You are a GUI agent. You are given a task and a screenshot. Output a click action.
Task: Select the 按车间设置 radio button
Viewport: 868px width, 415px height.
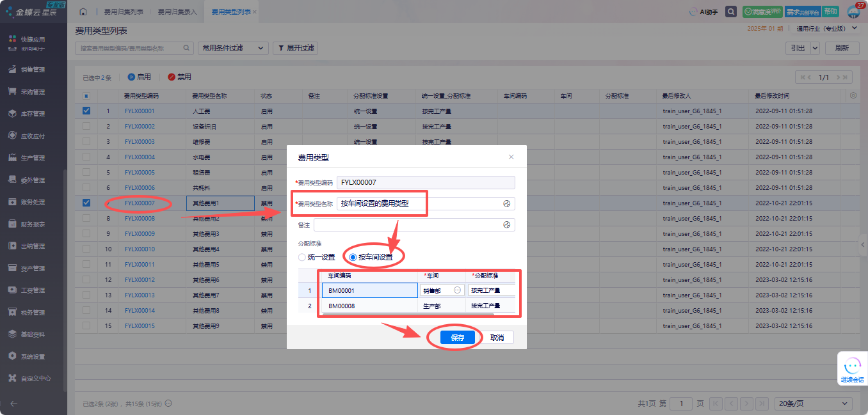point(352,257)
